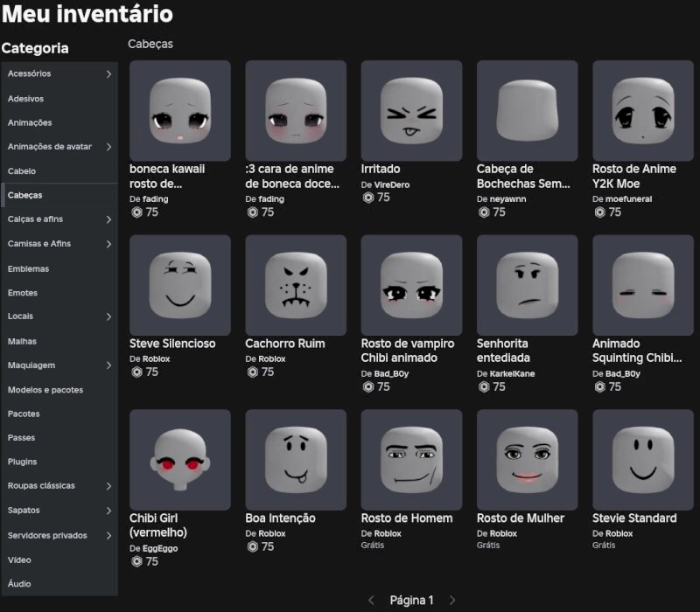700x612 pixels.
Task: Click the Stevie Standard item title
Action: coord(634,518)
